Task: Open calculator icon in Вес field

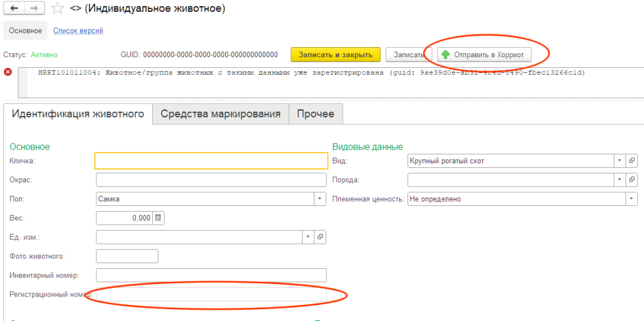Action: click(158, 218)
